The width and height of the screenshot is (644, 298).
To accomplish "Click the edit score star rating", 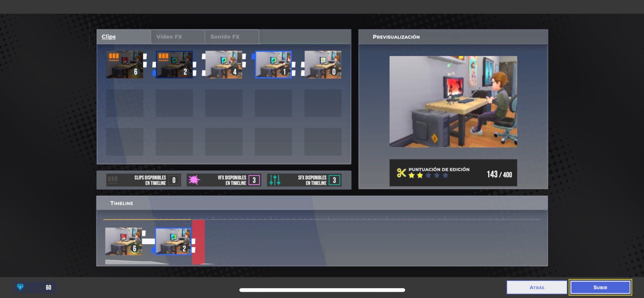I will click(428, 175).
